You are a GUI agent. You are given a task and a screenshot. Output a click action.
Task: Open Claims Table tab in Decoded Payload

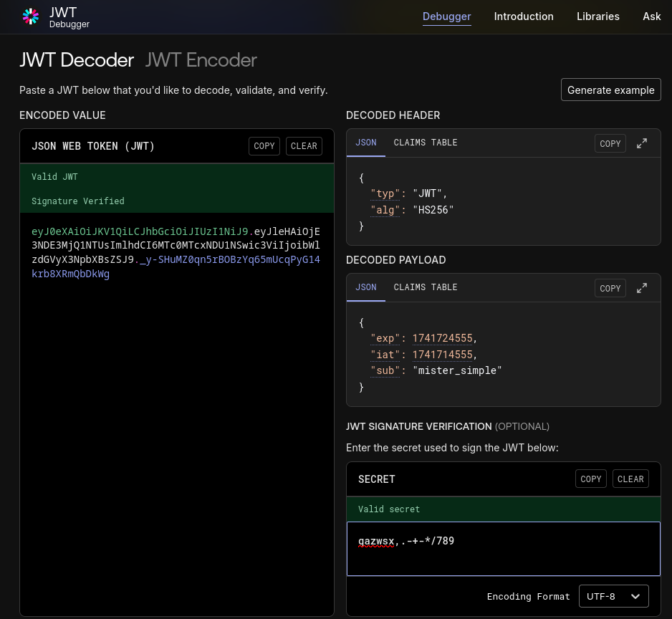(x=425, y=287)
